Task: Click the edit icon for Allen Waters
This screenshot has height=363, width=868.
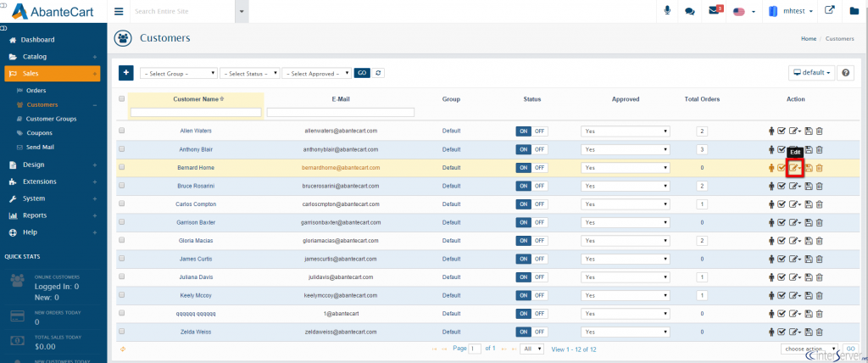Action: (x=793, y=131)
